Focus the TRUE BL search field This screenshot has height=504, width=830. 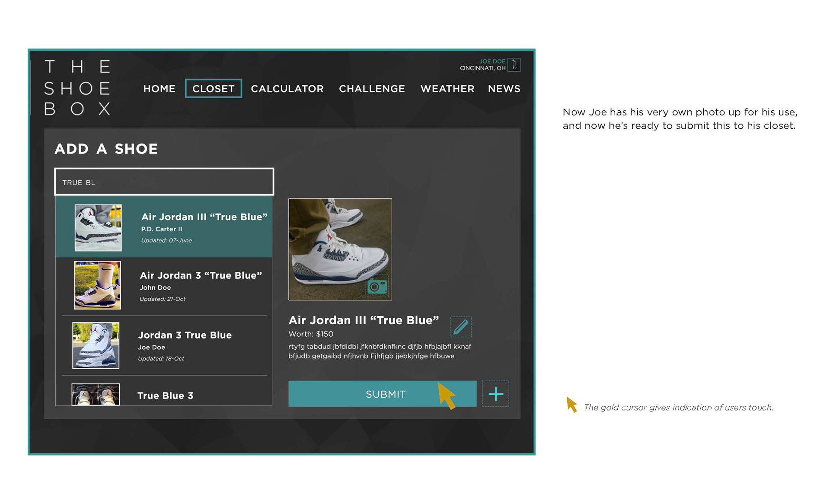(164, 182)
